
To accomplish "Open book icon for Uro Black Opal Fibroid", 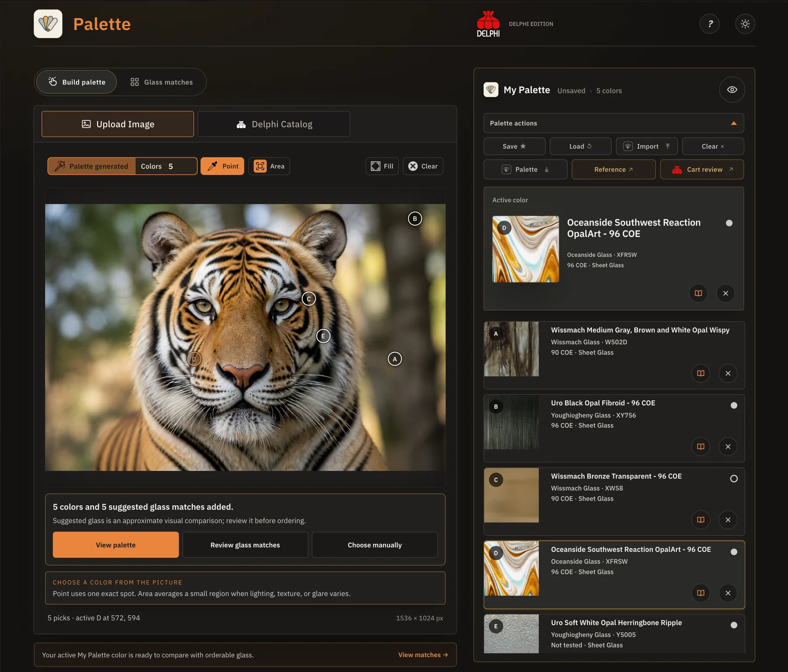I will (x=700, y=446).
